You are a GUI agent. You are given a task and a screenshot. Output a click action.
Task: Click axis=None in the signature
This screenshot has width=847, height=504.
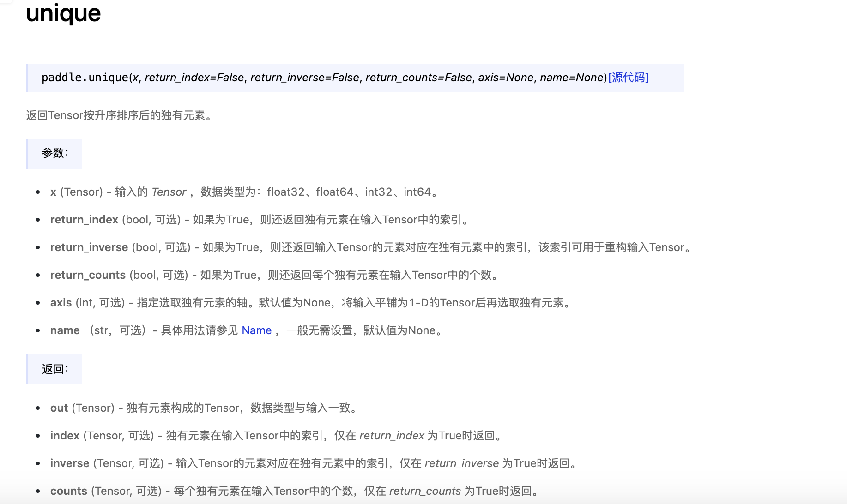click(x=506, y=78)
